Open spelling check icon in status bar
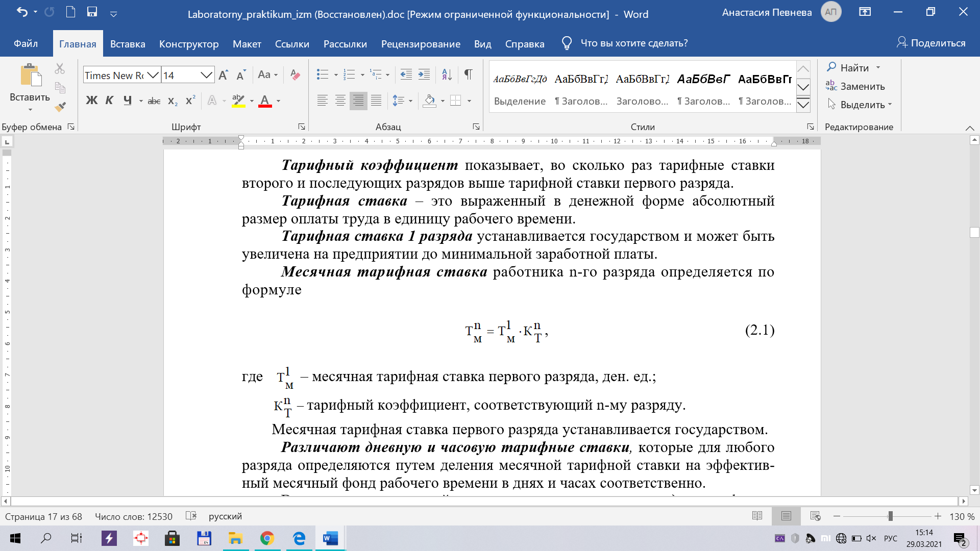Viewport: 980px width, 551px height. pyautogui.click(x=191, y=516)
